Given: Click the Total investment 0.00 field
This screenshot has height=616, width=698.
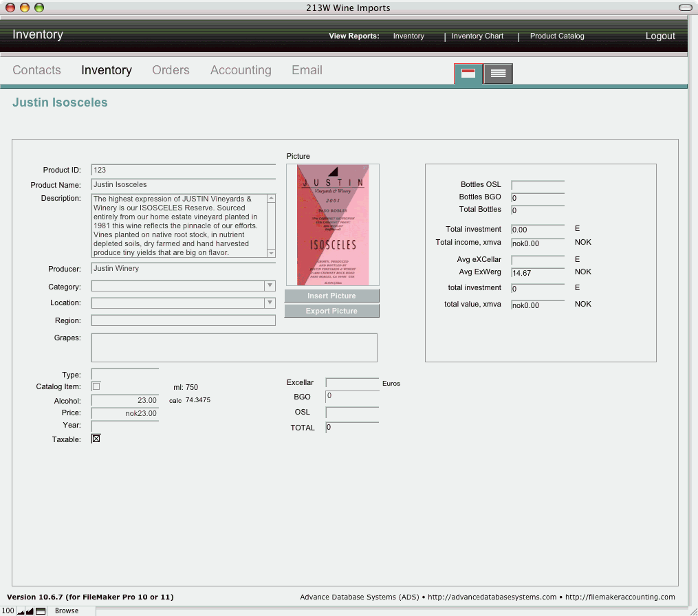Looking at the screenshot, I should pos(538,230).
